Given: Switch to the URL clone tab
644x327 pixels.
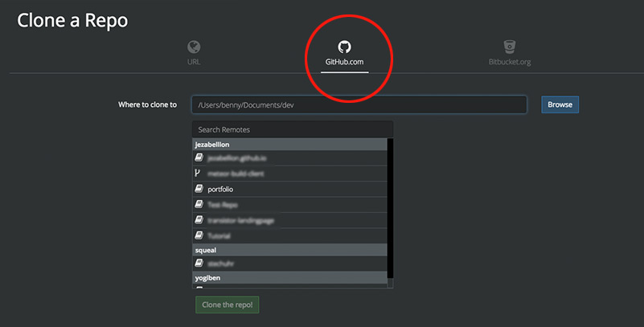Looking at the screenshot, I should coord(194,53).
